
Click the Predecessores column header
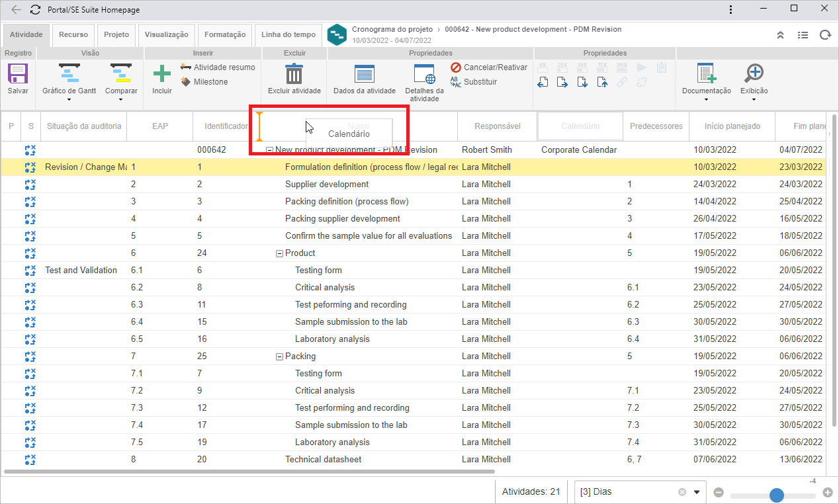pyautogui.click(x=656, y=126)
